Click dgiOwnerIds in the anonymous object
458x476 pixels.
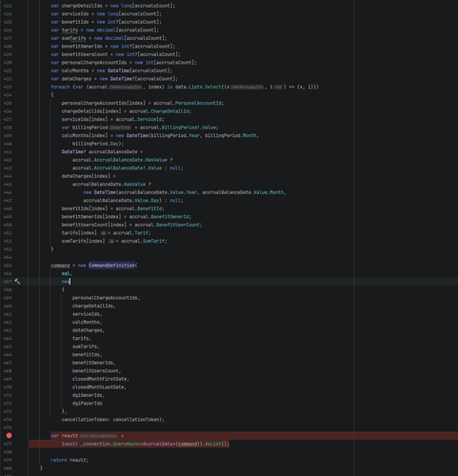tap(88, 395)
